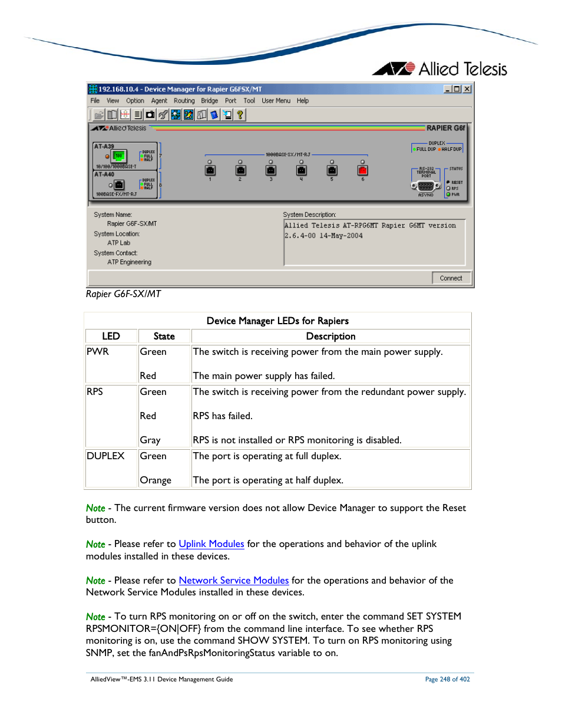The width and height of the screenshot is (562, 728).
Task: Follow the Uplink Modules link
Action: pos(211,544)
